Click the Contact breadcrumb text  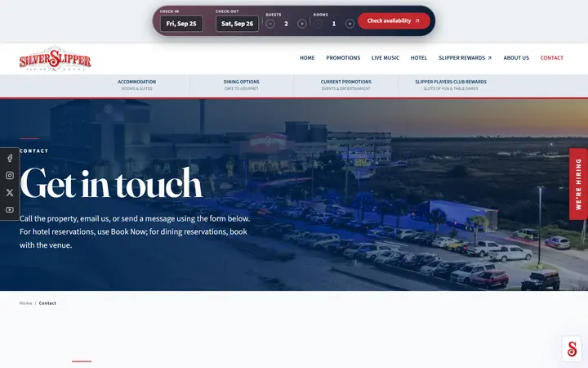pos(47,303)
